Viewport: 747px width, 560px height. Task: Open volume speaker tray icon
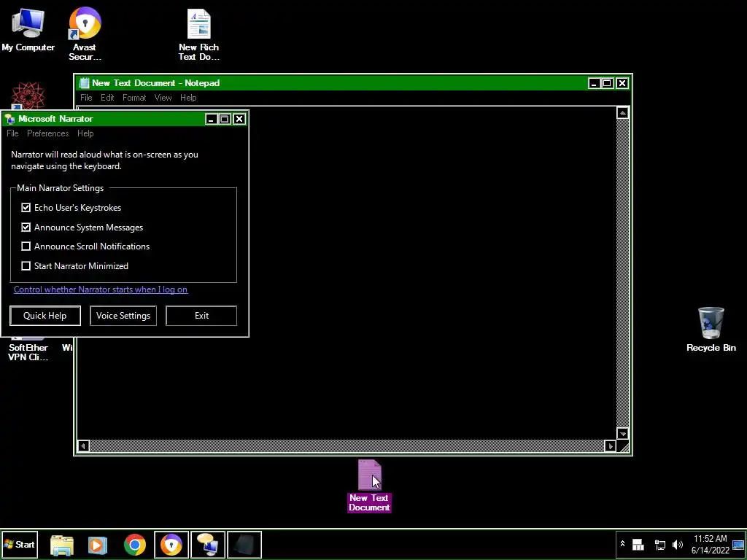coord(678,544)
